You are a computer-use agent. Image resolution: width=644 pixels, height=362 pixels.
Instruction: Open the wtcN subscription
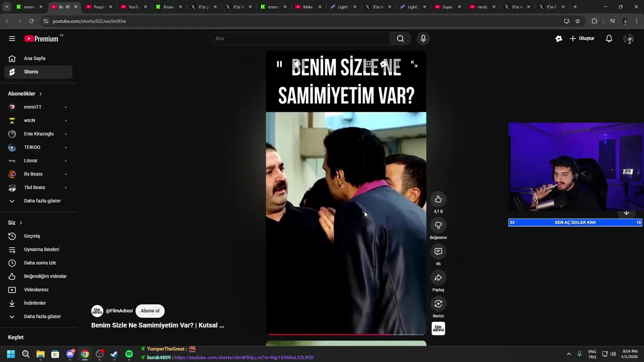[38, 121]
